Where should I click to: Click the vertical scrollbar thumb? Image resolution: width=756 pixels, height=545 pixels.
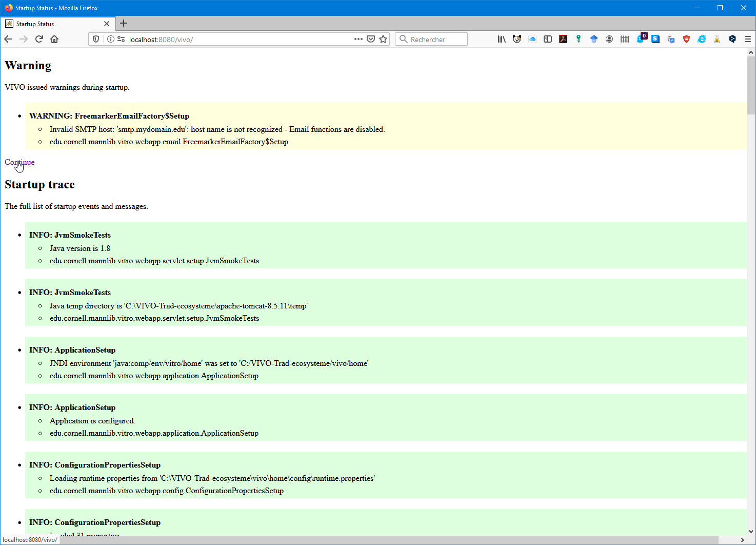tap(751, 86)
